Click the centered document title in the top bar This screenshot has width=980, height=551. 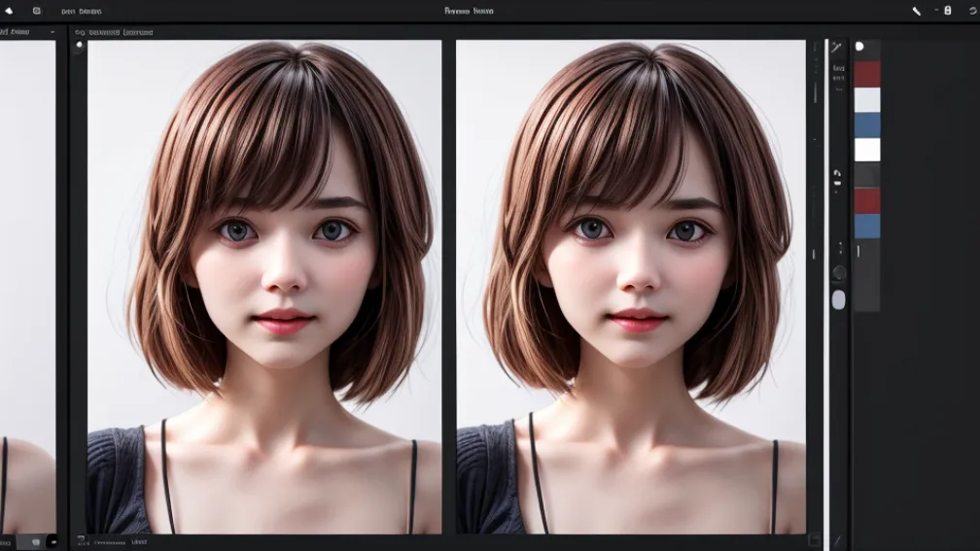pos(469,11)
